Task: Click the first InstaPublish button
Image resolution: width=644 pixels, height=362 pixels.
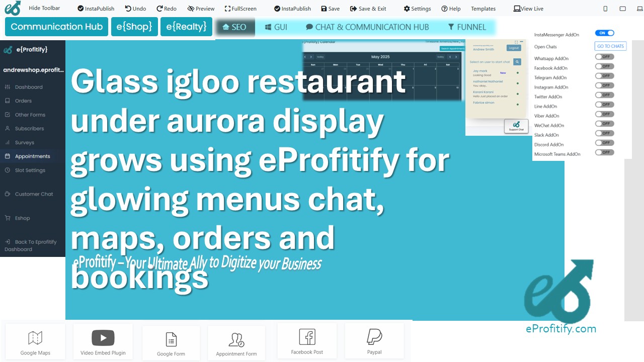Action: (96, 9)
